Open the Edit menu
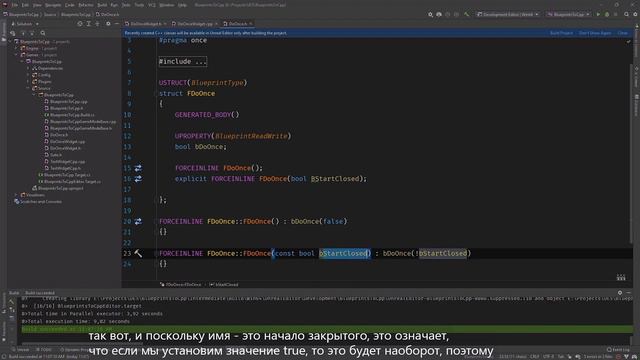 coord(25,5)
